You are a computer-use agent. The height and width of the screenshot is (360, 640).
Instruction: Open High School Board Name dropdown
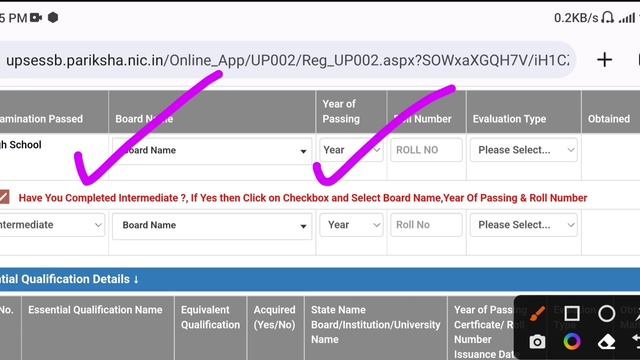[x=212, y=151]
